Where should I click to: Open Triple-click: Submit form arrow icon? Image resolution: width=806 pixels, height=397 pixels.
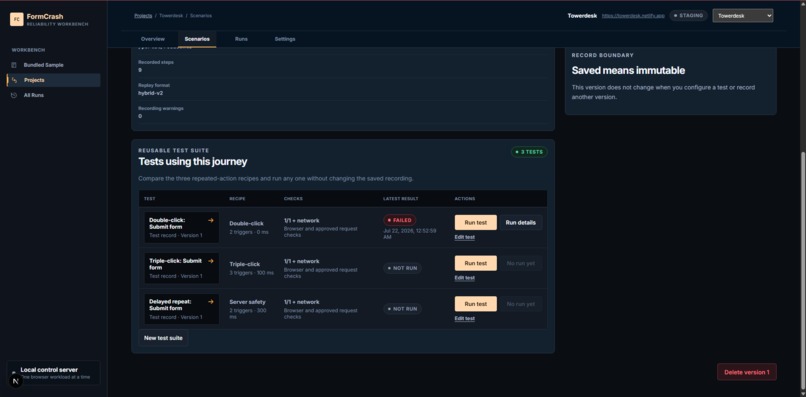point(210,261)
